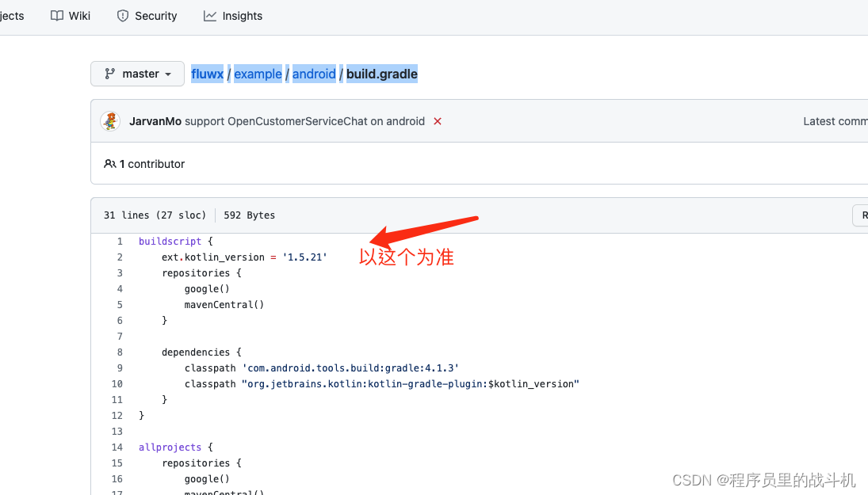Image resolution: width=868 pixels, height=495 pixels.
Task: Click the 1 contributor text
Action: coord(152,164)
